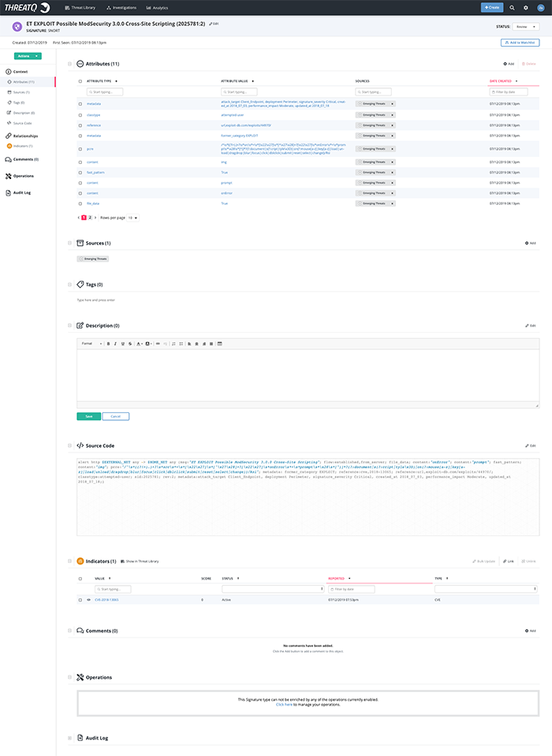552x756 pixels.
Task: Apply bold formatting in description editor
Action: click(109, 344)
